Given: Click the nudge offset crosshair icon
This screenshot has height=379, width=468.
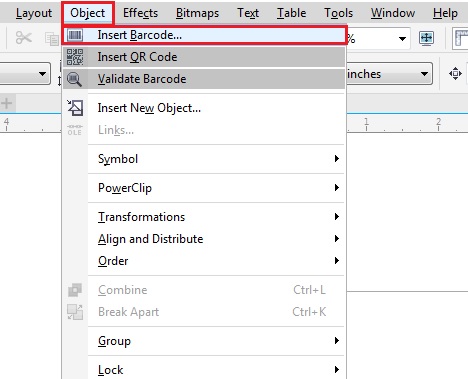Looking at the screenshot, I should coord(455,73).
